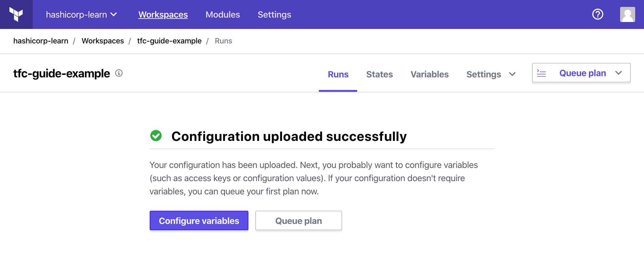Open the help question mark icon
The width and height of the screenshot is (644, 262).
point(597,14)
